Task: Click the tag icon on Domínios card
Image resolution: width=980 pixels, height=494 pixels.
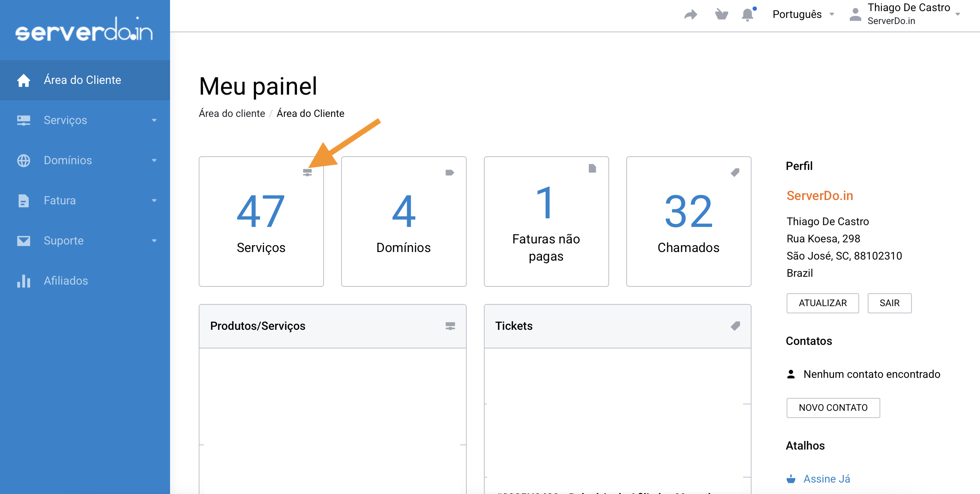Action: [450, 173]
